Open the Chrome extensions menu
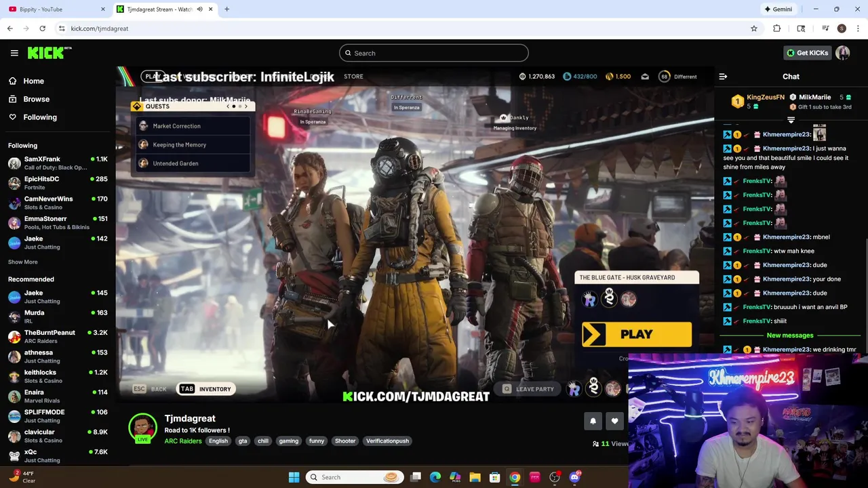The width and height of the screenshot is (868, 488). [x=777, y=28]
